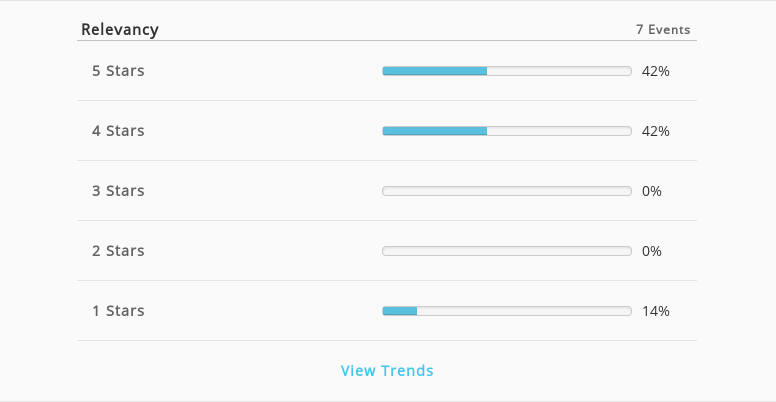Click the empty 2 Stars progress bar
Image resolution: width=776 pixels, height=402 pixels.
[x=507, y=251]
